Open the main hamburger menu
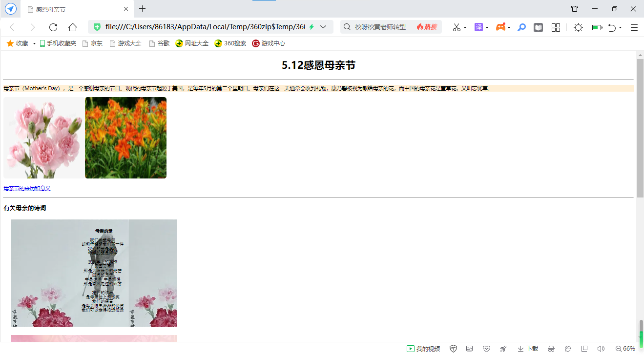644x355 pixels. [634, 27]
